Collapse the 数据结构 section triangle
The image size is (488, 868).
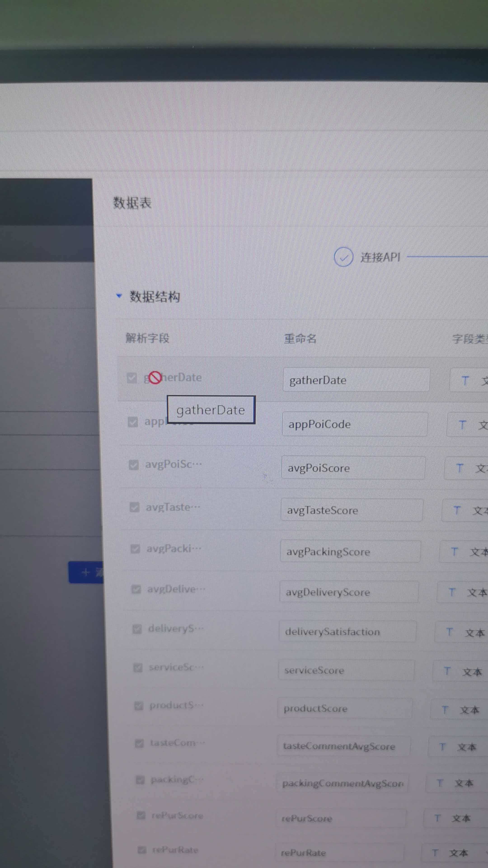pos(119,296)
